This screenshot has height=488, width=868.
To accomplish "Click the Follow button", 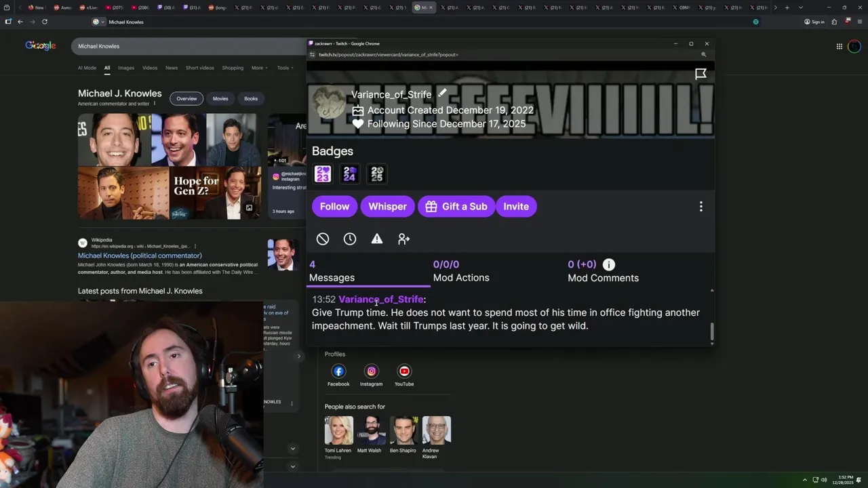I will [x=334, y=207].
